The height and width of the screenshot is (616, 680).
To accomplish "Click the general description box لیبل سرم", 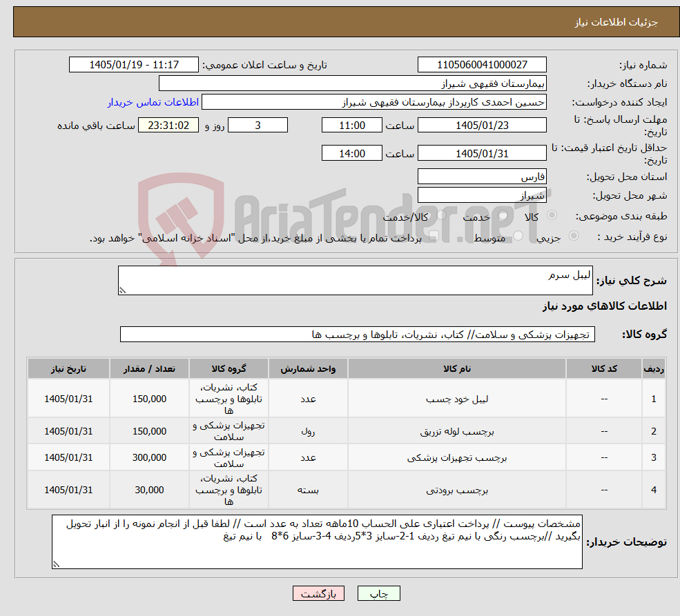I will tap(355, 280).
